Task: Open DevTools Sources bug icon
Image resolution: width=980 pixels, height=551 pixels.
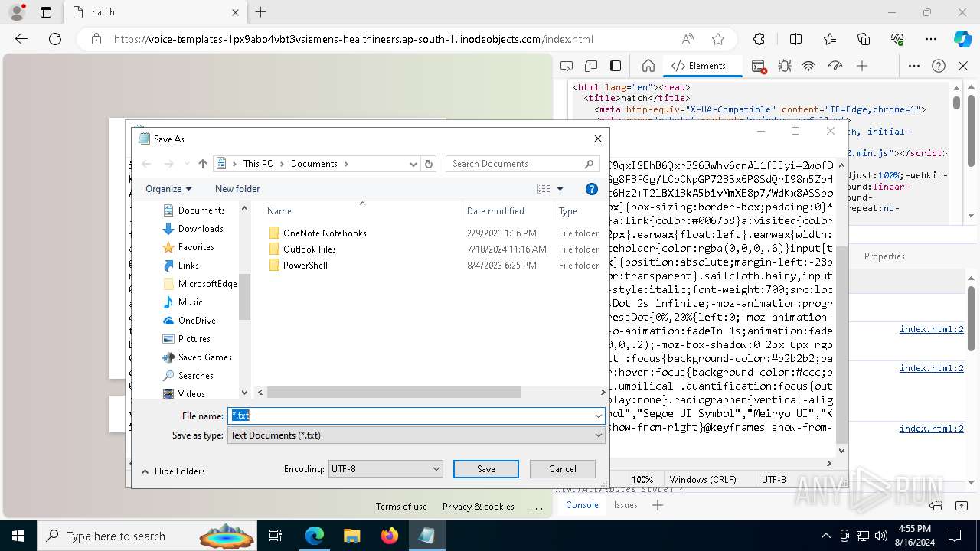Action: (785, 66)
